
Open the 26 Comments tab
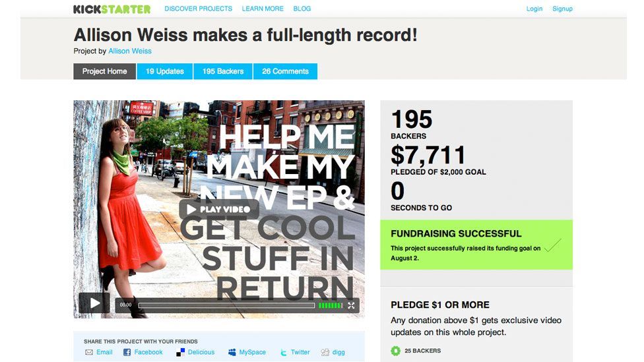(x=285, y=71)
